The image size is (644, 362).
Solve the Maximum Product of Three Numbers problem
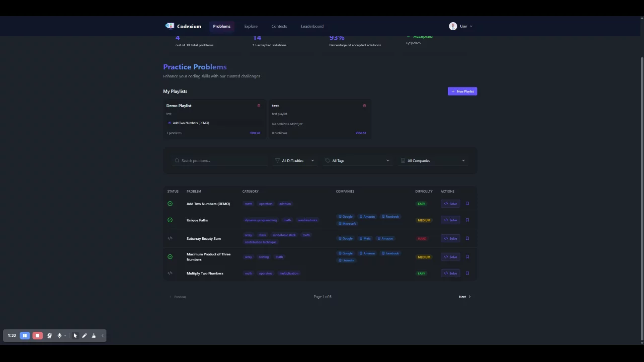450,257
